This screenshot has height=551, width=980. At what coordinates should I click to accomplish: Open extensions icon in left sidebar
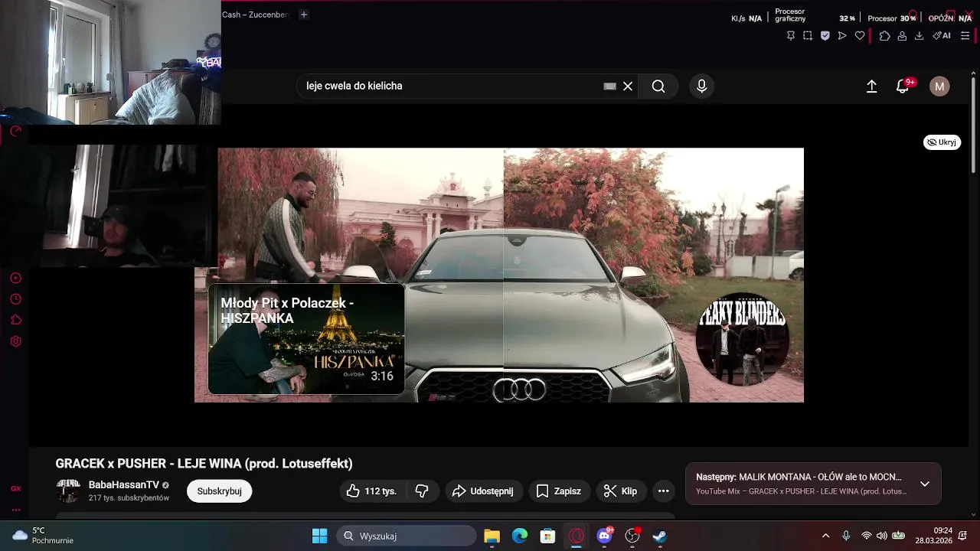click(15, 320)
